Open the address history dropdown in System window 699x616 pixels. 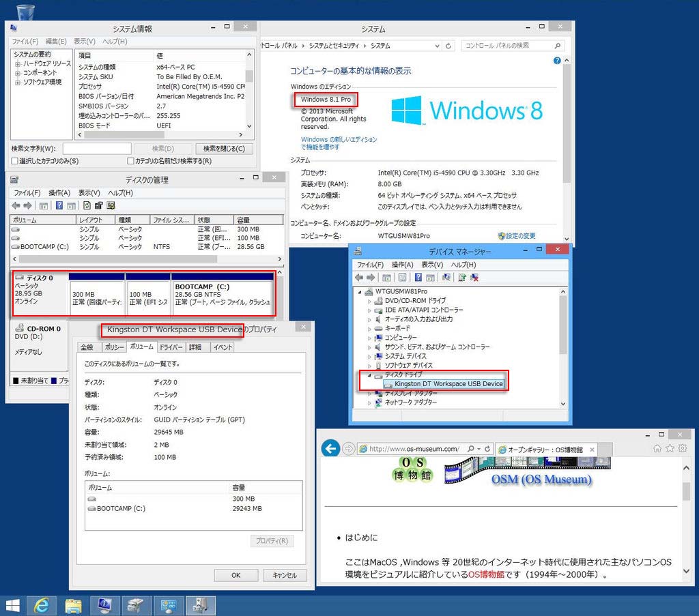coord(438,46)
